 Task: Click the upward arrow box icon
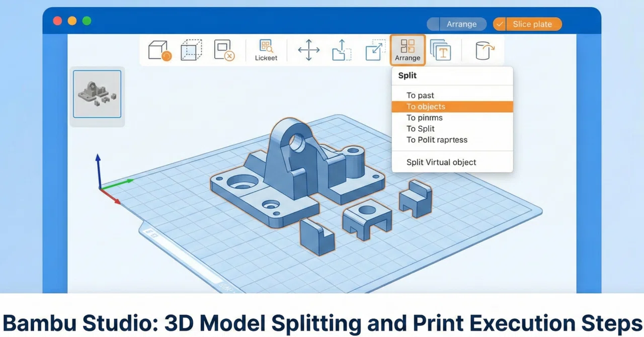(x=341, y=50)
